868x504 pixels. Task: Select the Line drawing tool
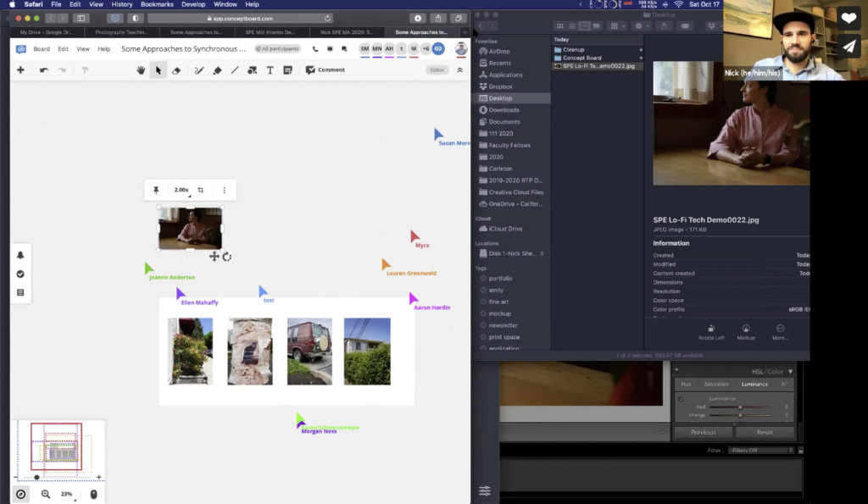tap(235, 70)
